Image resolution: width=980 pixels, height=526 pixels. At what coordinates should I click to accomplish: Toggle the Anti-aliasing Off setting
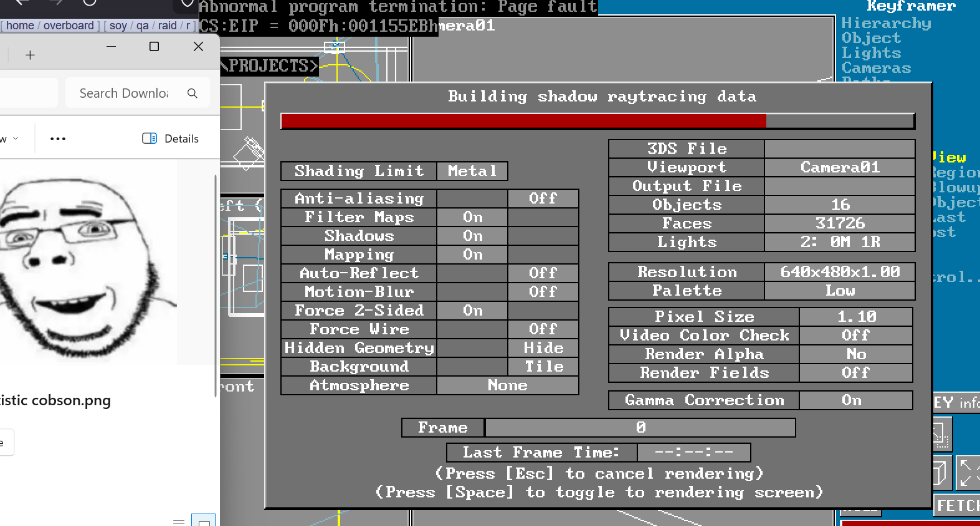[x=543, y=199]
